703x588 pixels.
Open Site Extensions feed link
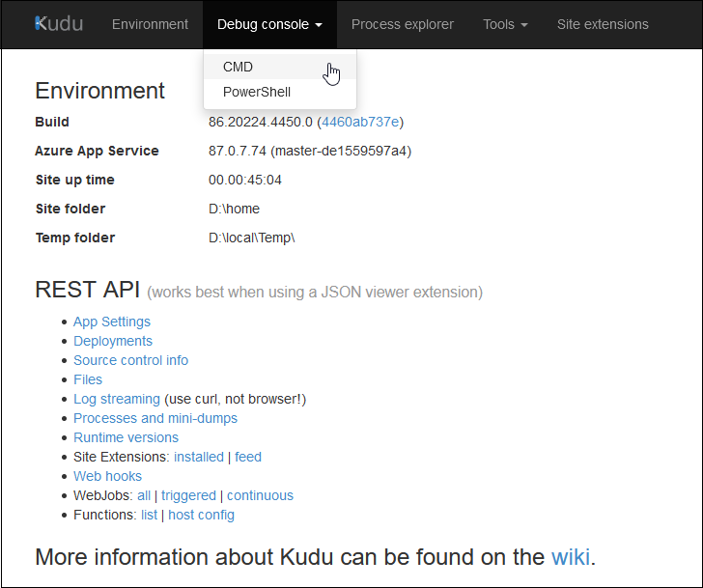[x=248, y=457]
